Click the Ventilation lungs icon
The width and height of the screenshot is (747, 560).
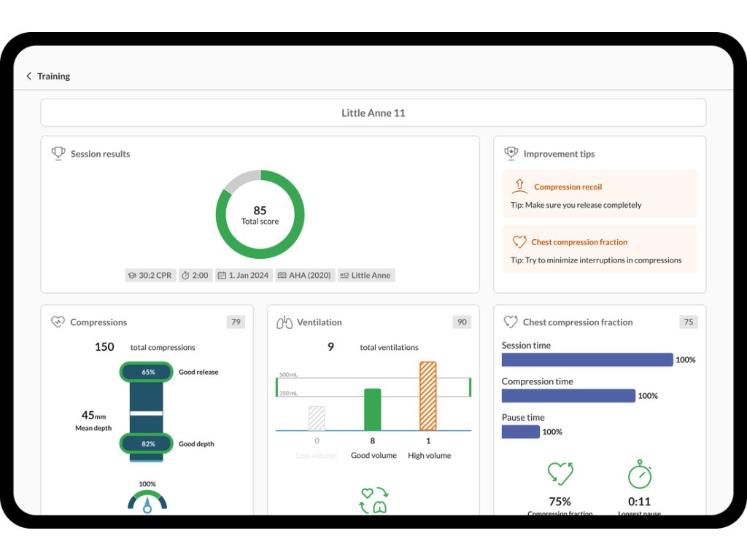[285, 322]
